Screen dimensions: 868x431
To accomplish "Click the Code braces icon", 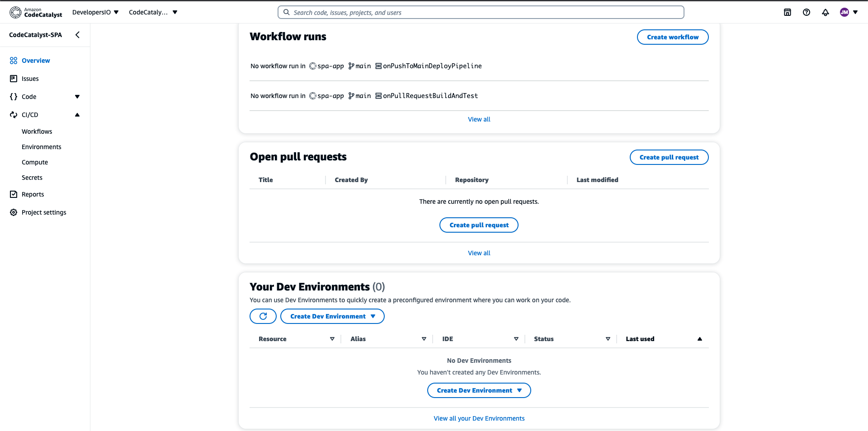I will point(14,97).
